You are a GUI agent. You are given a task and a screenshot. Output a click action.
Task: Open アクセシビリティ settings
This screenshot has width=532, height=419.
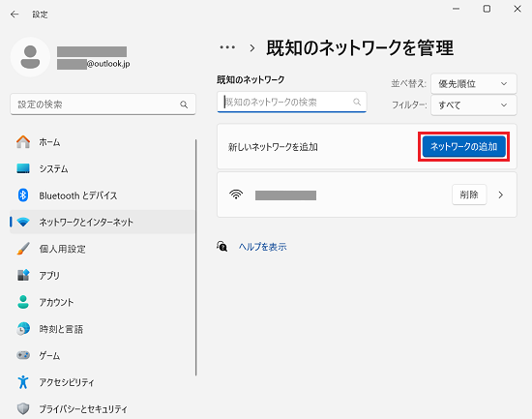103,382
